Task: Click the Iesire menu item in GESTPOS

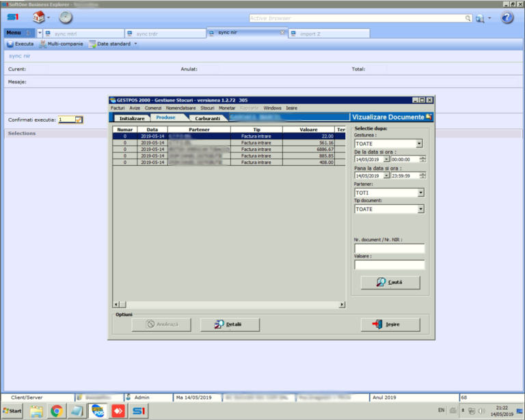Action: pyautogui.click(x=291, y=108)
